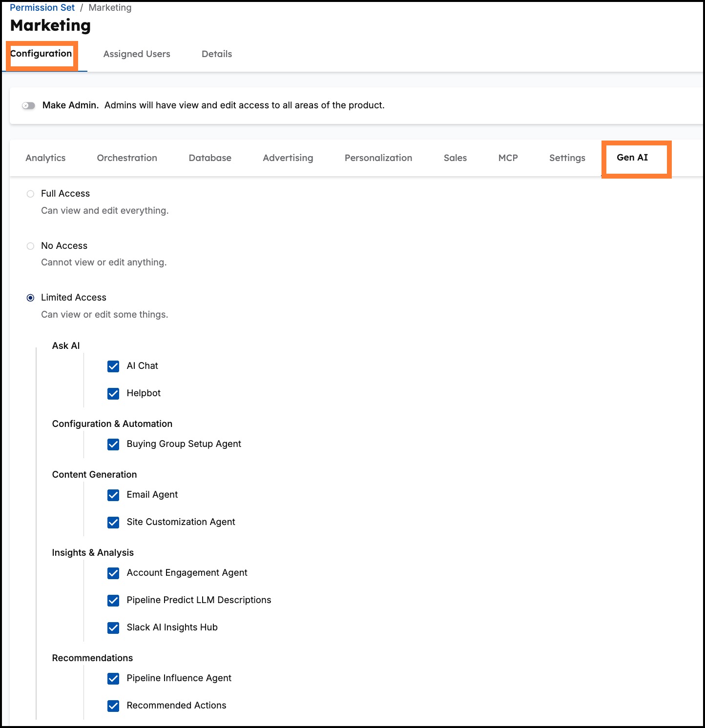Switch to the Assigned Users tab

click(x=137, y=54)
